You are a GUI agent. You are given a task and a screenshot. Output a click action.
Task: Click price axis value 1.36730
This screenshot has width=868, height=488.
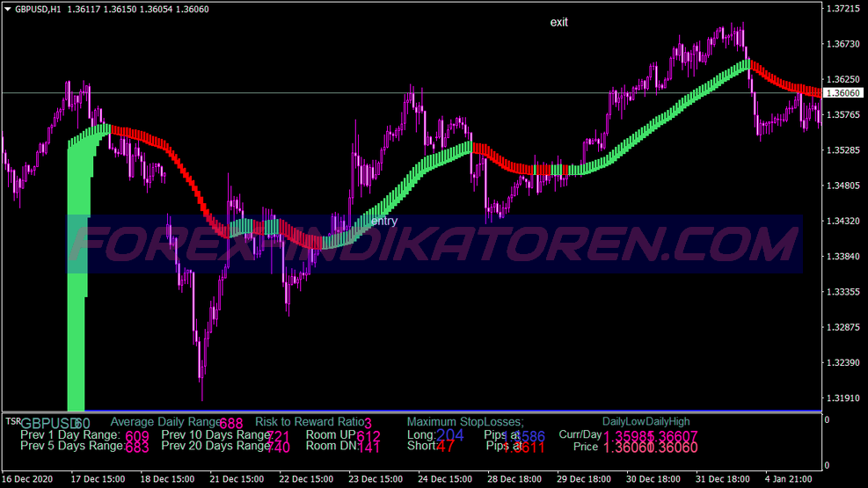pos(842,44)
